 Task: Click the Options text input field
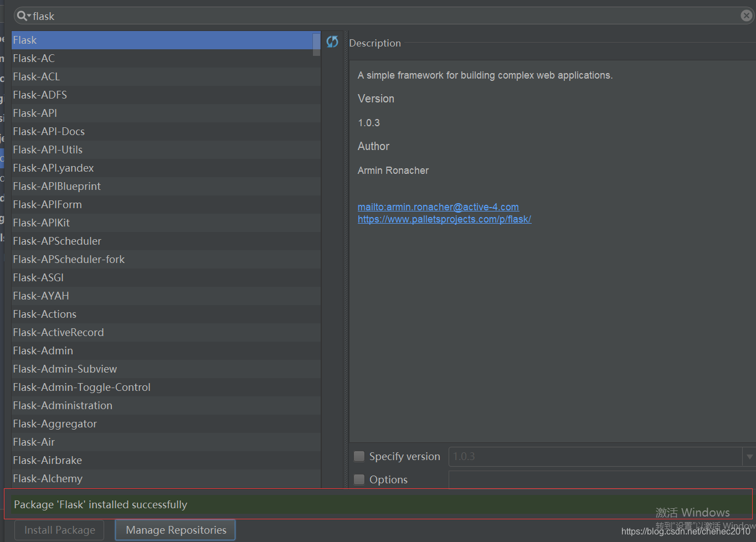(602, 479)
